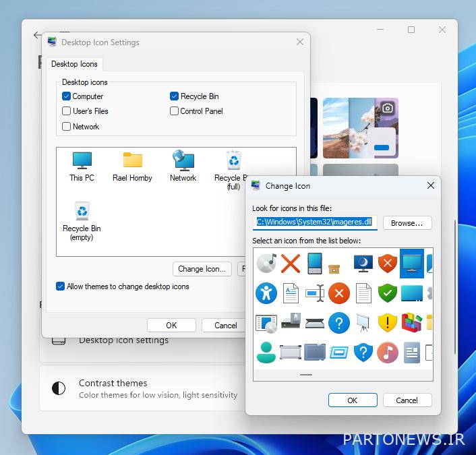The width and height of the screenshot is (476, 455).
Task: Choose the blue accessibility figure icon
Action: (x=266, y=293)
